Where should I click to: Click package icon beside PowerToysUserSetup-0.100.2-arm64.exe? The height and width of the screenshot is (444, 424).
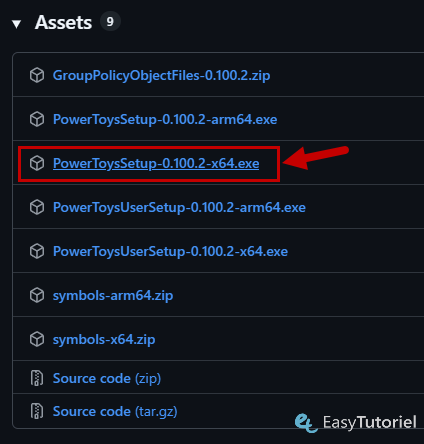tap(37, 207)
